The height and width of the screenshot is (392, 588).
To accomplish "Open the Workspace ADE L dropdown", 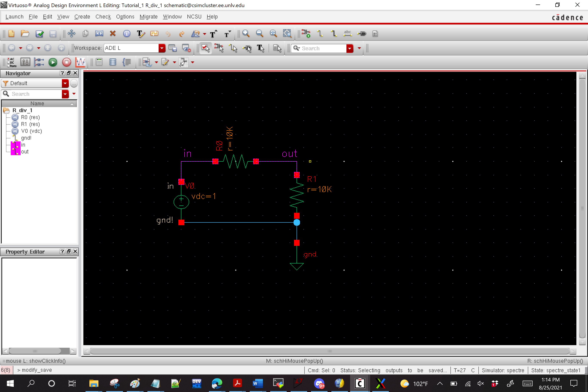I will click(x=162, y=48).
